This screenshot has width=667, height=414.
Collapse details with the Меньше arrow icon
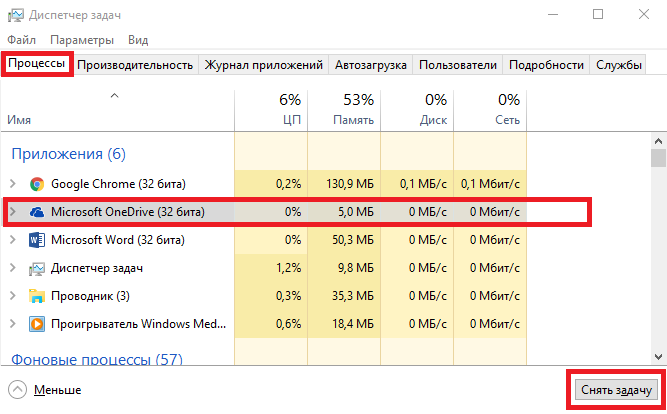(17, 390)
